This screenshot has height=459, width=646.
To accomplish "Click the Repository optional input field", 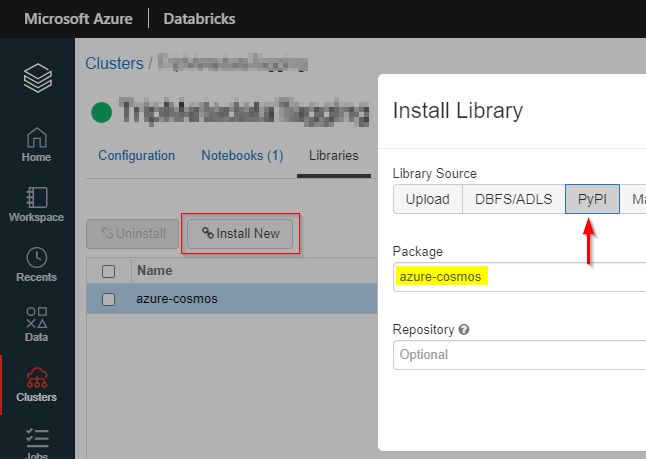I will 520,355.
